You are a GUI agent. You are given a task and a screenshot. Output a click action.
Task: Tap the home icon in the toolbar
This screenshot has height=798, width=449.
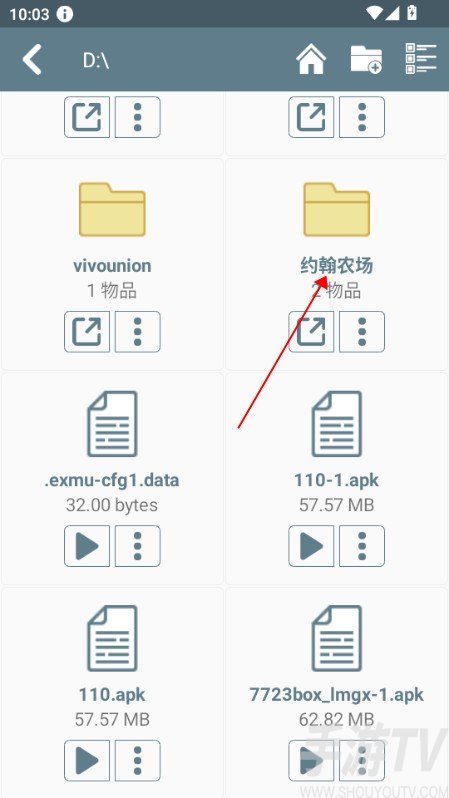pyautogui.click(x=311, y=60)
